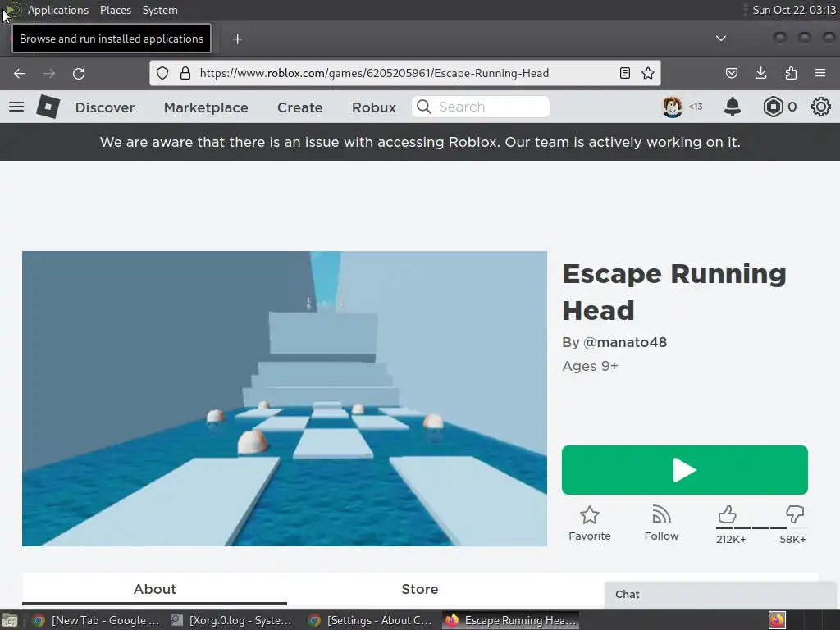Open the user avatar profile

point(673,107)
